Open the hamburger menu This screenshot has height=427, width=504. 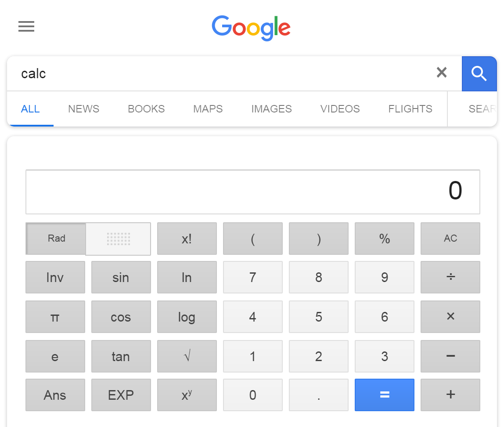point(26,26)
